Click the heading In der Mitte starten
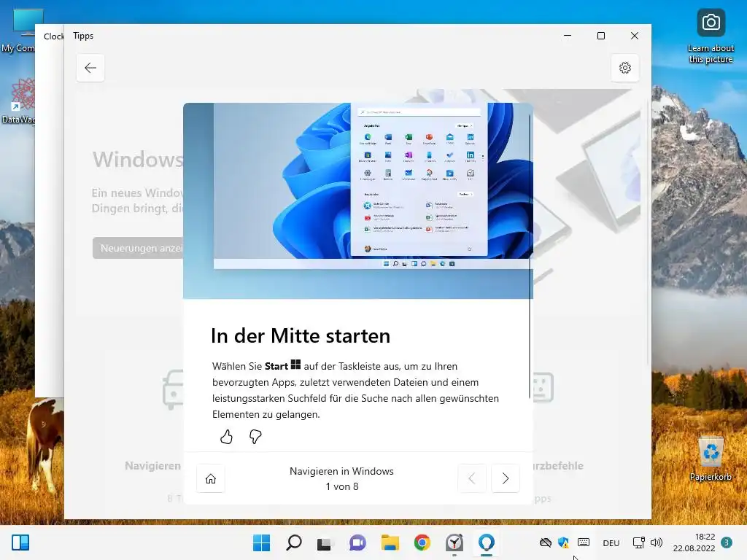Viewport: 747px width, 560px height. [x=301, y=336]
